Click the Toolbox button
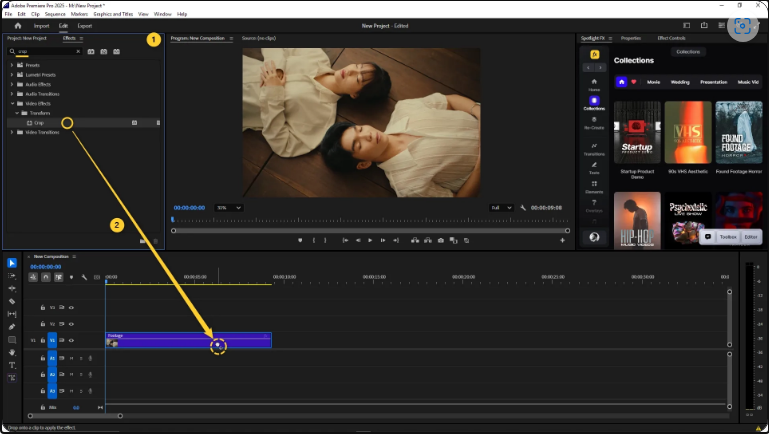This screenshot has height=434, width=769. coord(728,237)
